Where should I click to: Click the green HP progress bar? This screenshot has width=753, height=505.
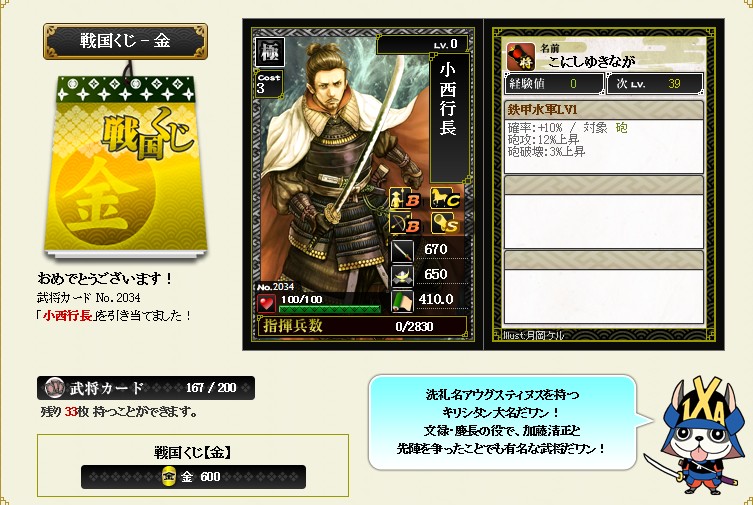click(x=329, y=309)
